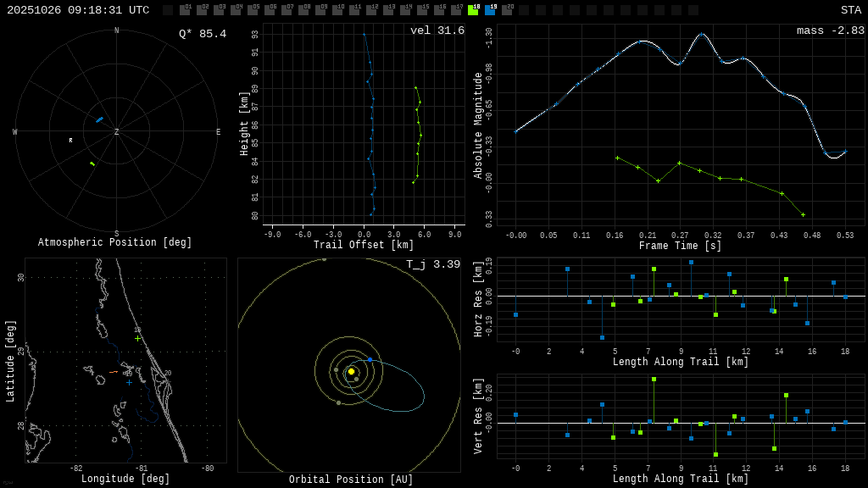Click the zenith Z at polar plot center
Viewport: 868px width, 488px height.
[117, 132]
